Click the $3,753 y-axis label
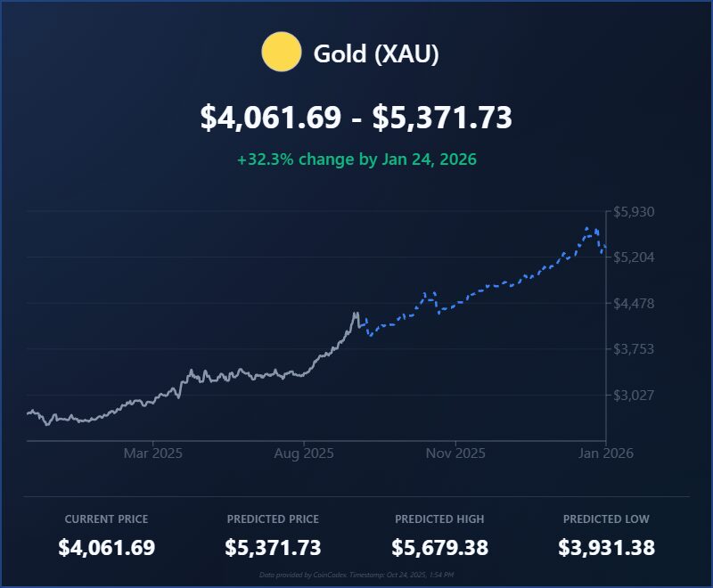 [x=635, y=349]
